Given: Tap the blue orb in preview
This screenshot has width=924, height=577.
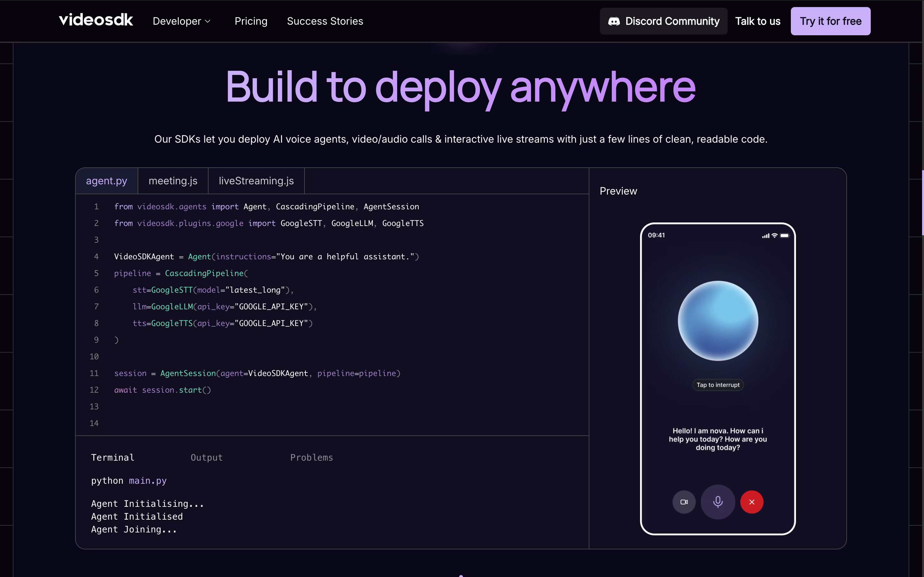Looking at the screenshot, I should (x=717, y=321).
